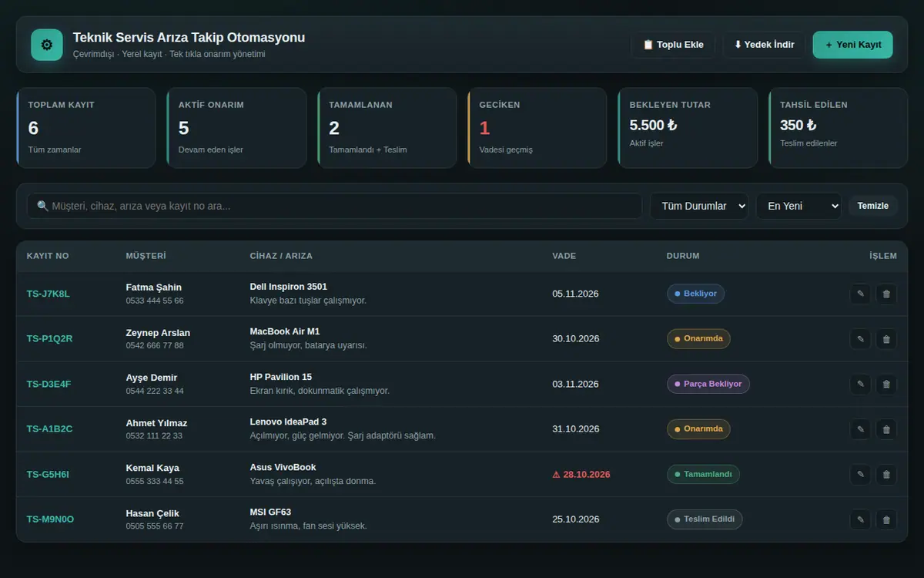The width and height of the screenshot is (924, 578).
Task: Open the Tüm Durumlar status filter
Action: point(699,206)
